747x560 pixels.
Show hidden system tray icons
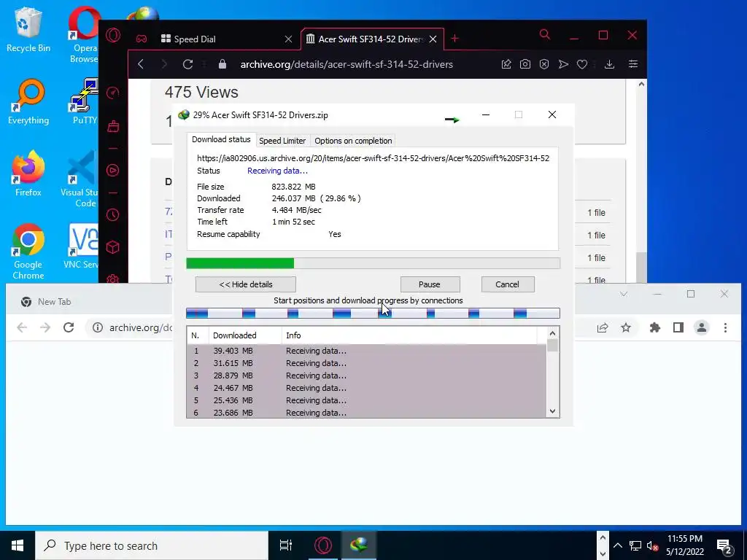(617, 545)
